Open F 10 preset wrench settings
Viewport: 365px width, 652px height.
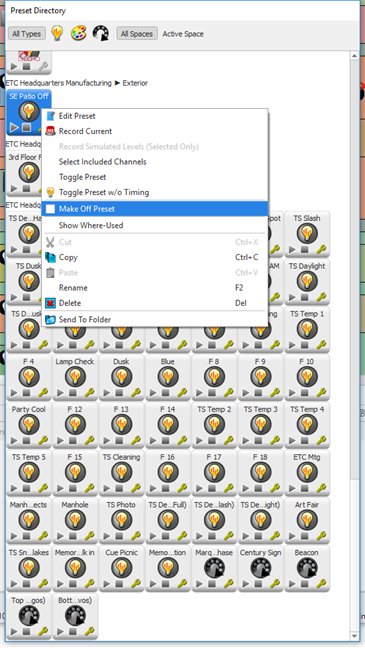point(321,393)
